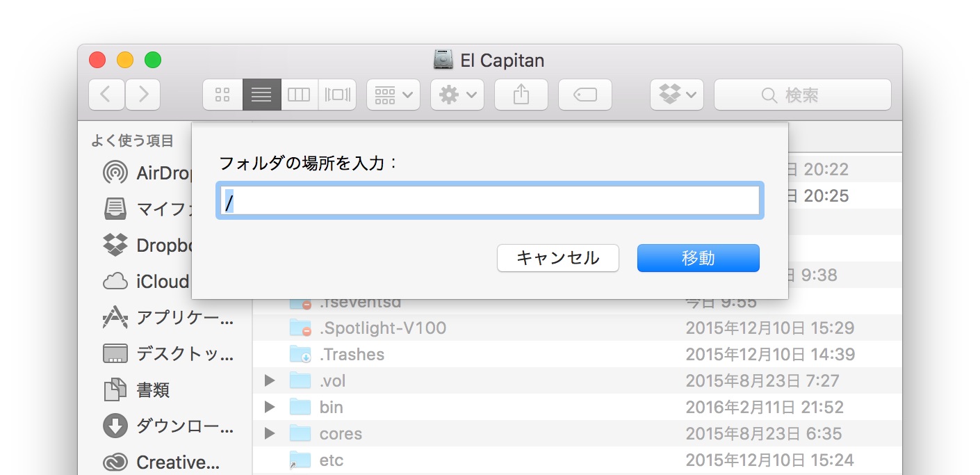Close the Finder window with red button
The image size is (980, 475).
[x=97, y=60]
